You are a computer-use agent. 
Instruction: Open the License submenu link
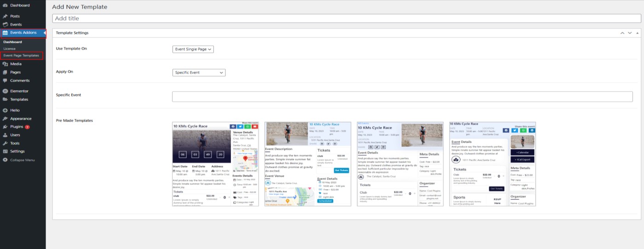[x=9, y=48]
